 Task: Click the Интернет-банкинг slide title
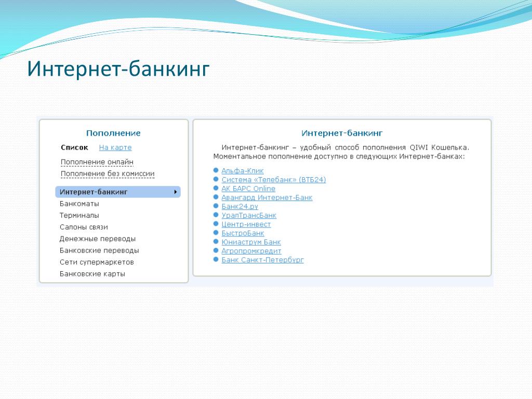tap(118, 69)
